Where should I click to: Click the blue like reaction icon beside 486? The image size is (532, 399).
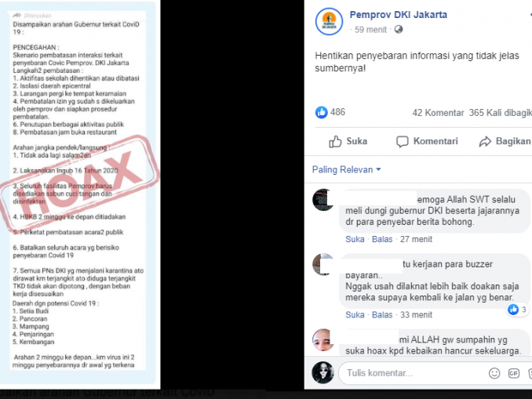click(x=321, y=112)
